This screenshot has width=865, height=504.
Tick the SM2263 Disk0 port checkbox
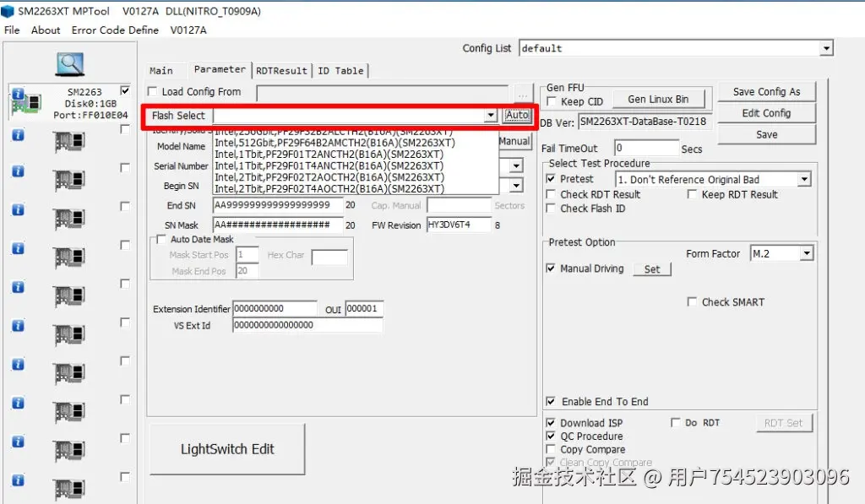[x=125, y=90]
